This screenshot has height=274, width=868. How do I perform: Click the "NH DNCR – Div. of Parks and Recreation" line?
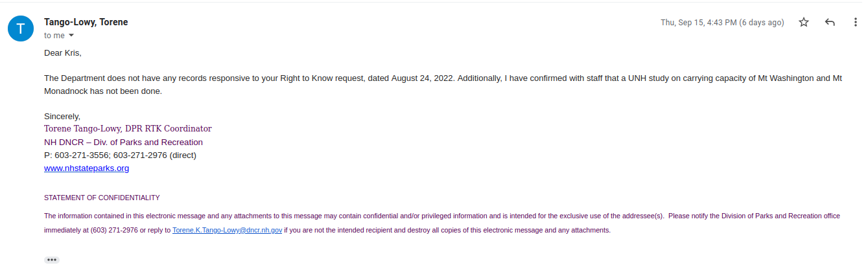[123, 142]
